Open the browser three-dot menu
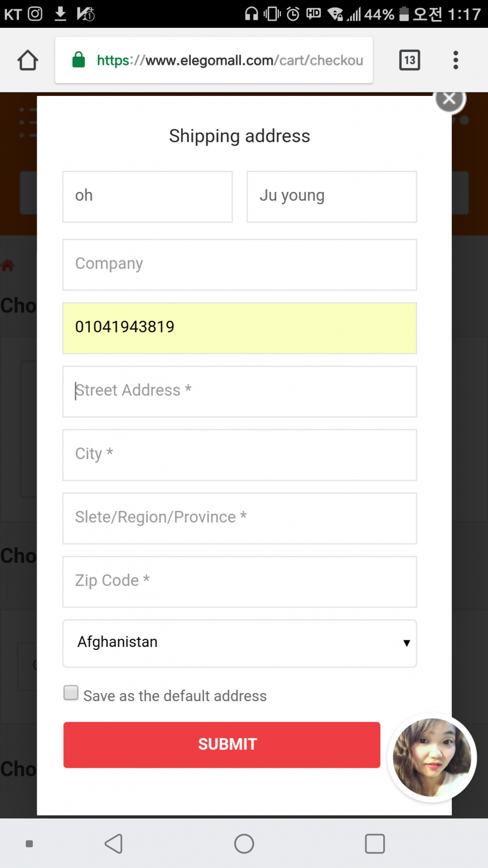The width and height of the screenshot is (488, 868). click(x=456, y=60)
